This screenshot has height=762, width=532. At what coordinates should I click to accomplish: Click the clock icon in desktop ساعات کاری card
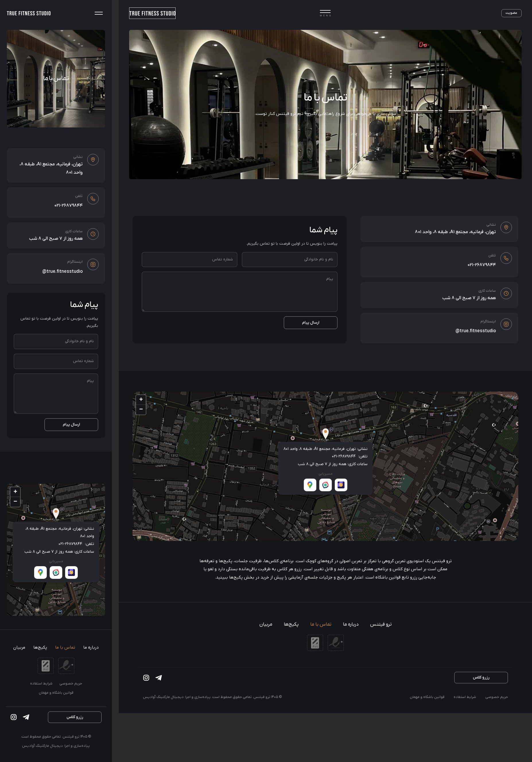[x=506, y=293]
